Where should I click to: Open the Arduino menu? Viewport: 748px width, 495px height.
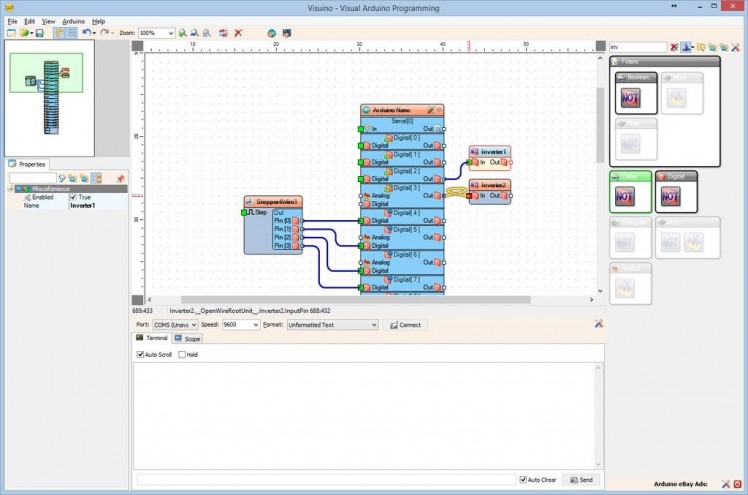pyautogui.click(x=73, y=21)
